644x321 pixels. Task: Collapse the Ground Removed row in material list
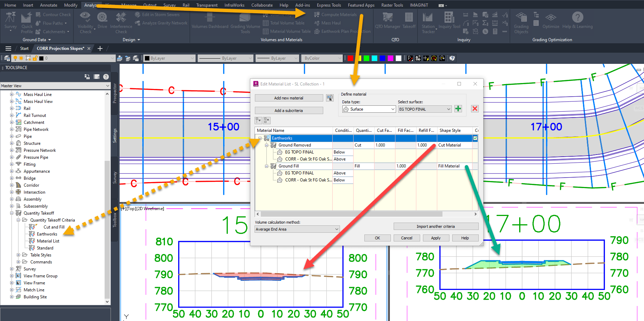tap(266, 145)
